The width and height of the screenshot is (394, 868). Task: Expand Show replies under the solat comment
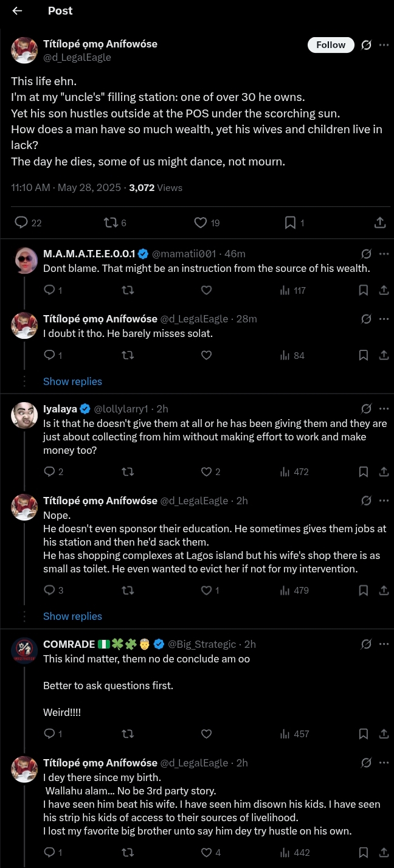[x=72, y=381]
